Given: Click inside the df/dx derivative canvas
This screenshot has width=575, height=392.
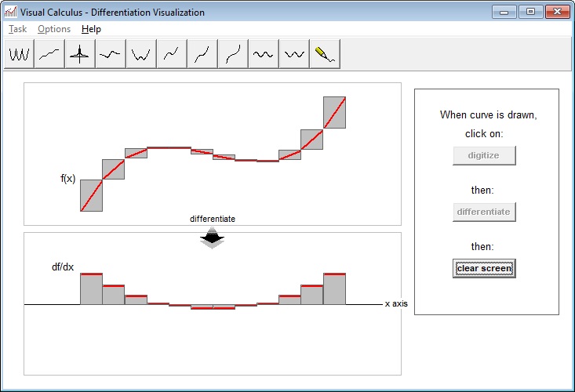Looking at the screenshot, I should coord(213,303).
